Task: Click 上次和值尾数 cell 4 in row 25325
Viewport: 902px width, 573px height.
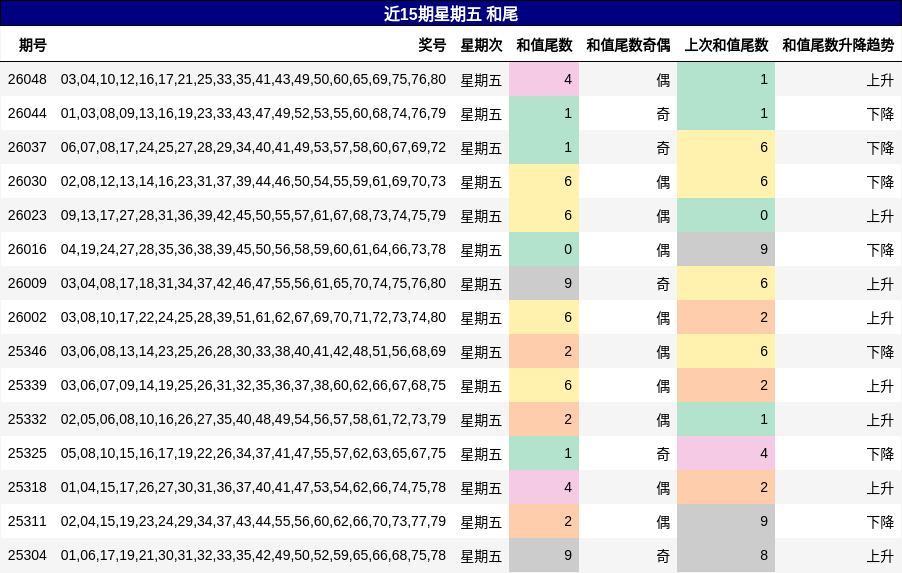Action: [726, 453]
